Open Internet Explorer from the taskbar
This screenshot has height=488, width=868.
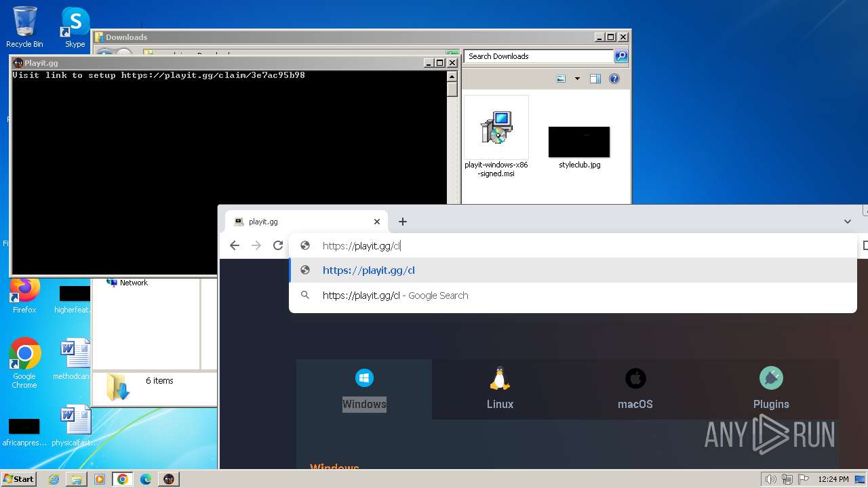tap(54, 479)
